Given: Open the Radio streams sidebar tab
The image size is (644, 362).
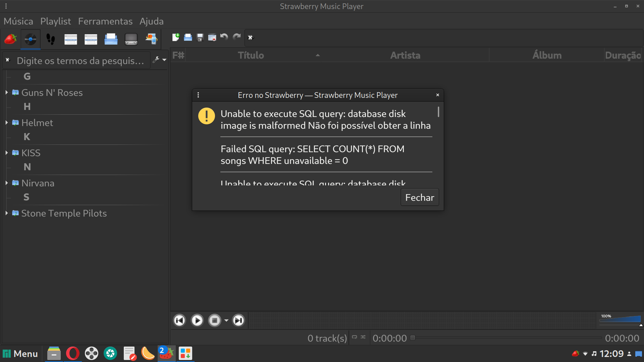Looking at the screenshot, I should point(131,39).
